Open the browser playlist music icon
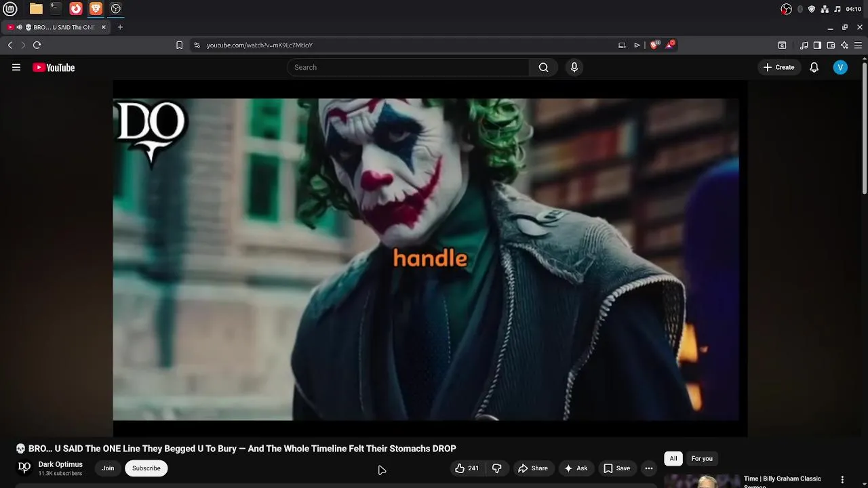Image resolution: width=868 pixels, height=488 pixels. point(804,45)
